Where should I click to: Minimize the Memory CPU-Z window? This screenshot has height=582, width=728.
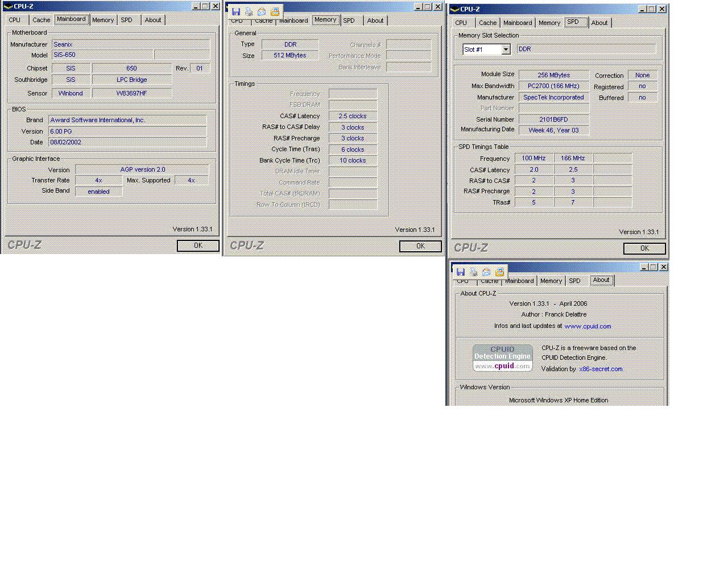click(x=417, y=7)
